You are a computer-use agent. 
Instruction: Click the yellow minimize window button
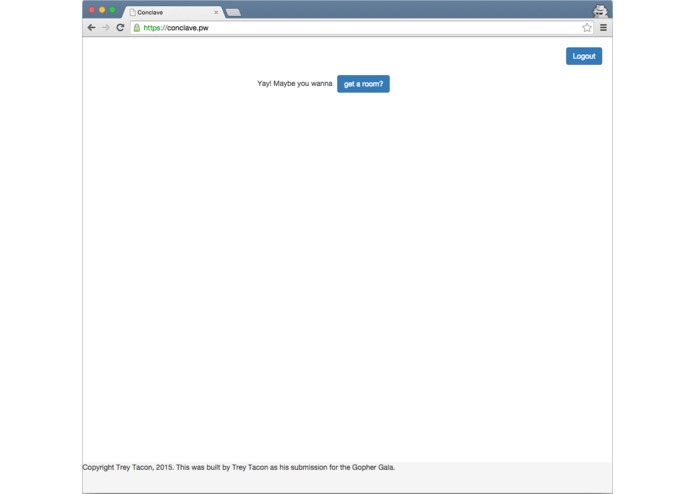tap(102, 10)
